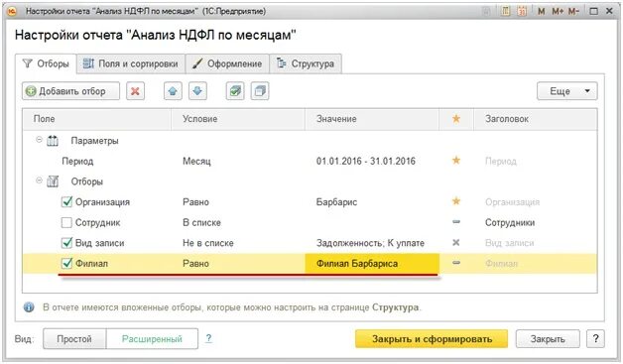Click the Барбарис value cell
623x364 pixels.
pos(336,202)
